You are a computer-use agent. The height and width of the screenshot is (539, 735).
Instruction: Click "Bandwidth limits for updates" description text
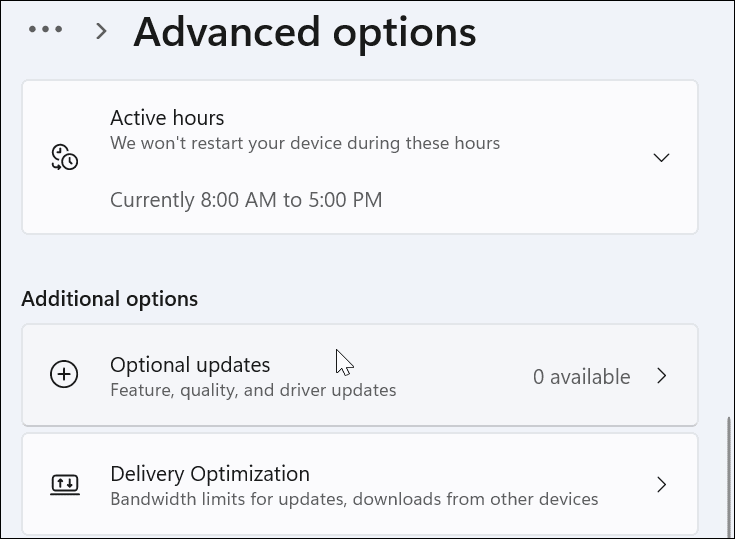pyautogui.click(x=354, y=498)
